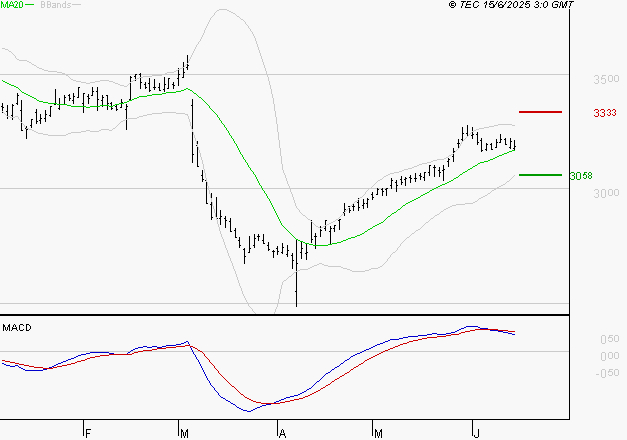Click the 3333 resistance price label
The image size is (627, 440).
tap(605, 113)
